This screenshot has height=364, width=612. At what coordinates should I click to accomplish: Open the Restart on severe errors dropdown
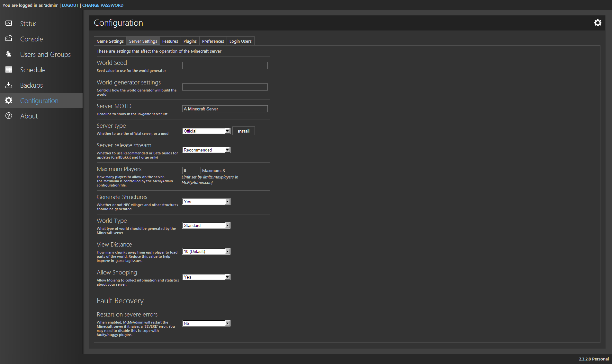pos(206,323)
